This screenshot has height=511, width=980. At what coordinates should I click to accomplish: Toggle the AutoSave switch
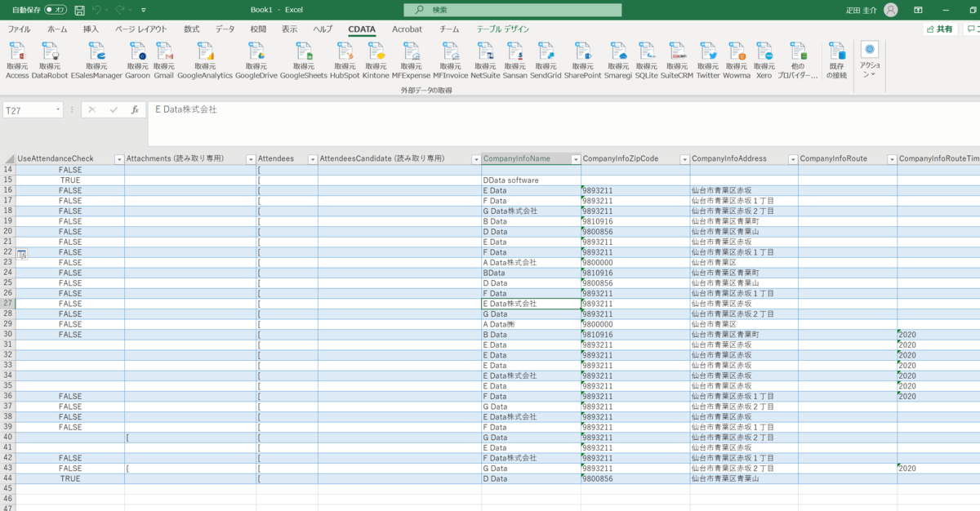[56, 10]
